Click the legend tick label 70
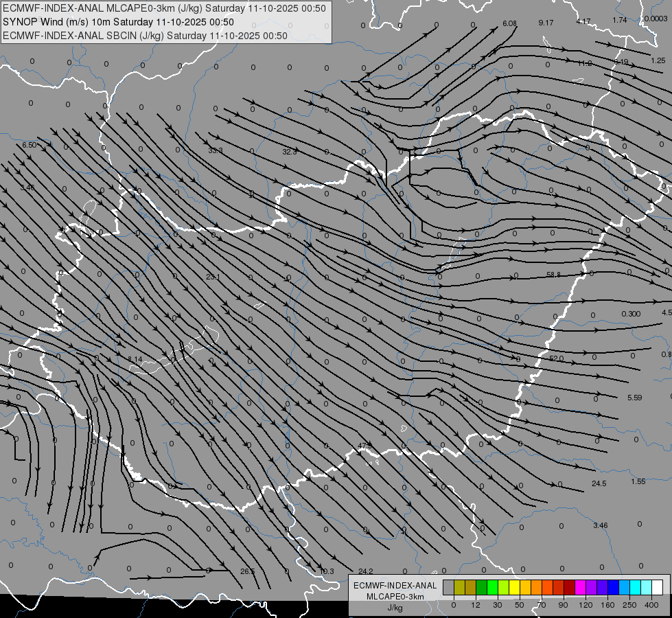The image size is (672, 618). tap(542, 605)
